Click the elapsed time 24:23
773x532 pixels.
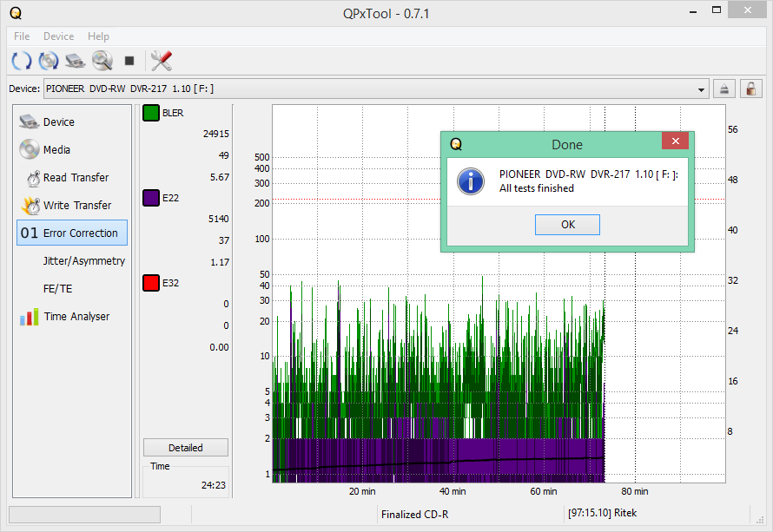[214, 485]
